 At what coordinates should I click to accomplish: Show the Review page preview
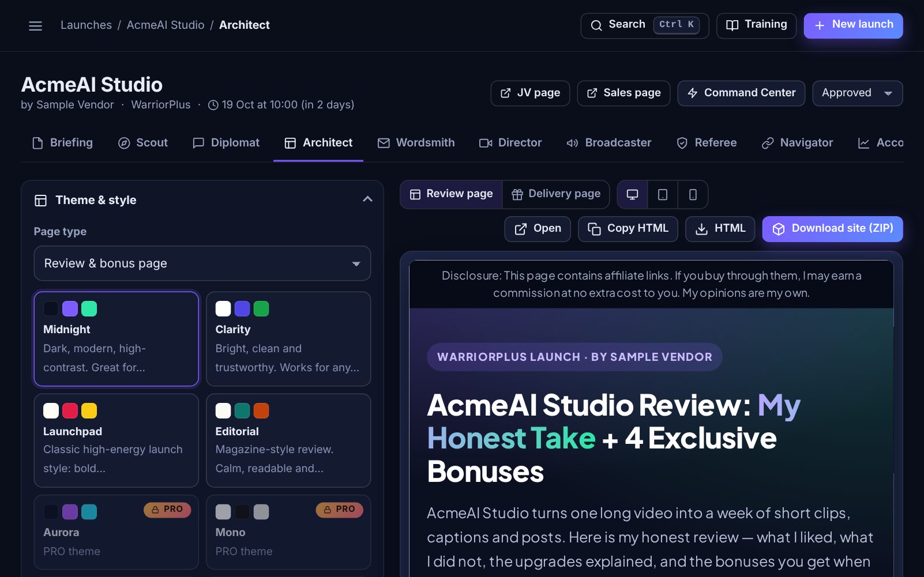452,194
